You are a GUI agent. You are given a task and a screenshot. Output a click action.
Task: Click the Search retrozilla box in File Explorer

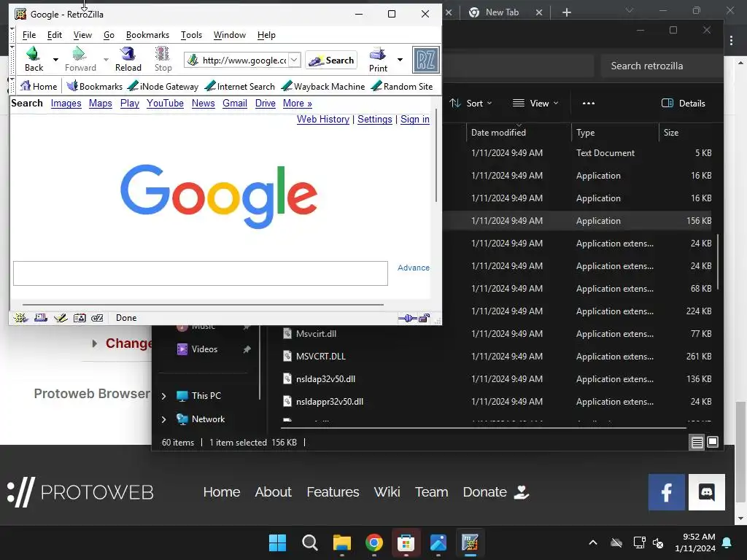[660, 66]
